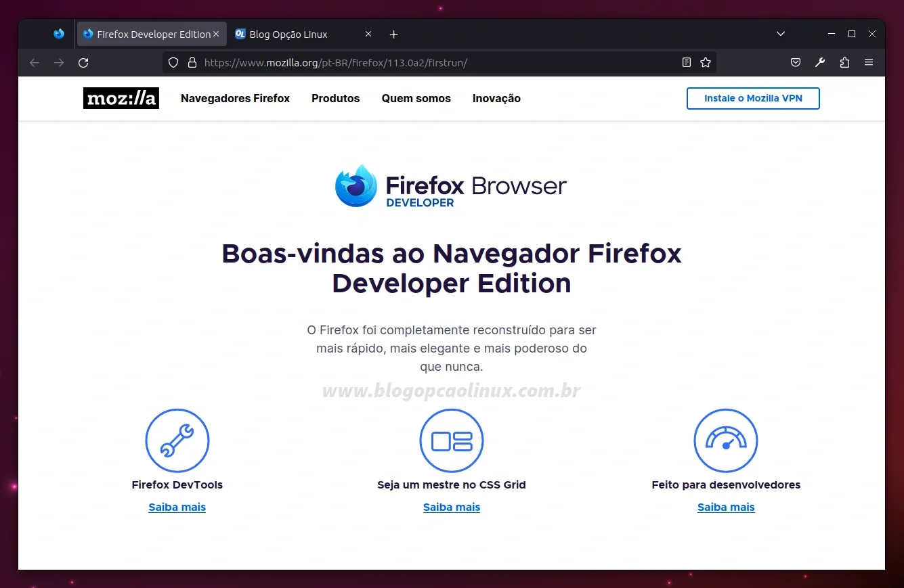Minimize the Firefox window
This screenshot has width=904, height=588.
[x=832, y=34]
